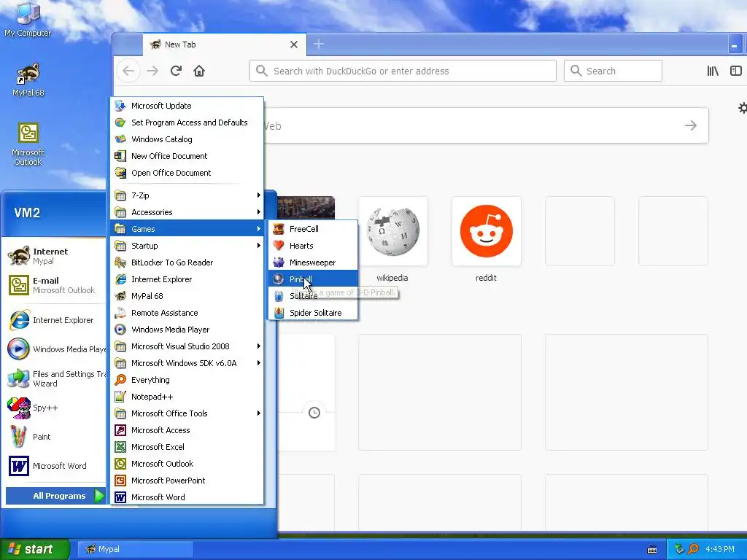
Task: Expand the Startup folder submenu
Action: point(187,246)
